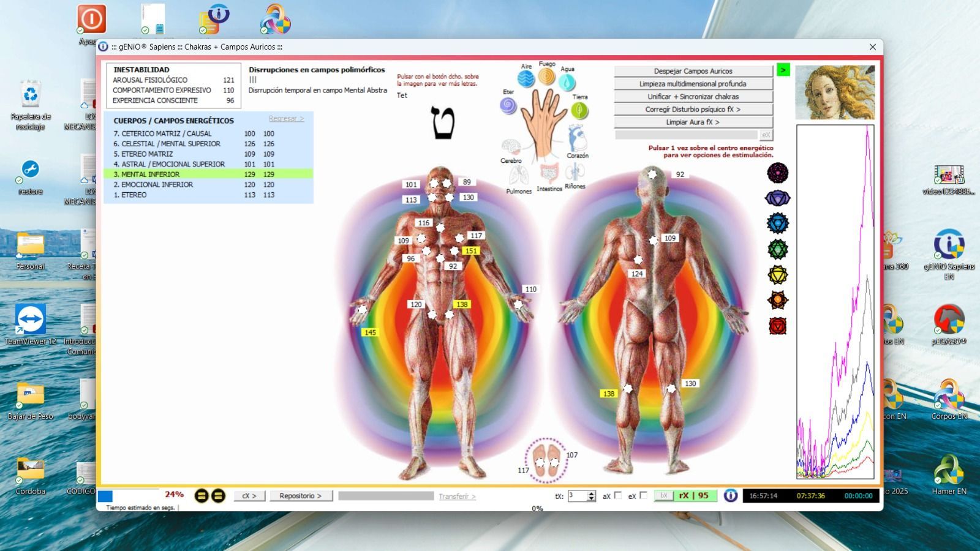
Task: Select the Tierra element icon
Action: click(x=579, y=110)
